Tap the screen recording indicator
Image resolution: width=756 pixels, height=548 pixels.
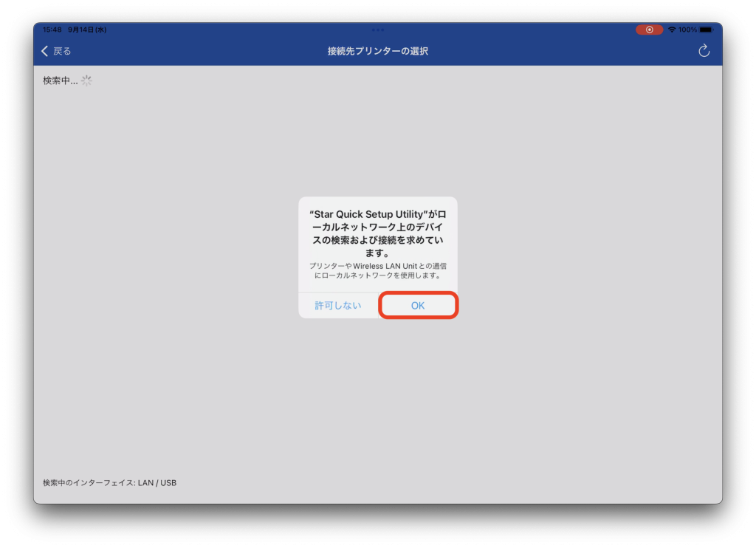tap(649, 30)
